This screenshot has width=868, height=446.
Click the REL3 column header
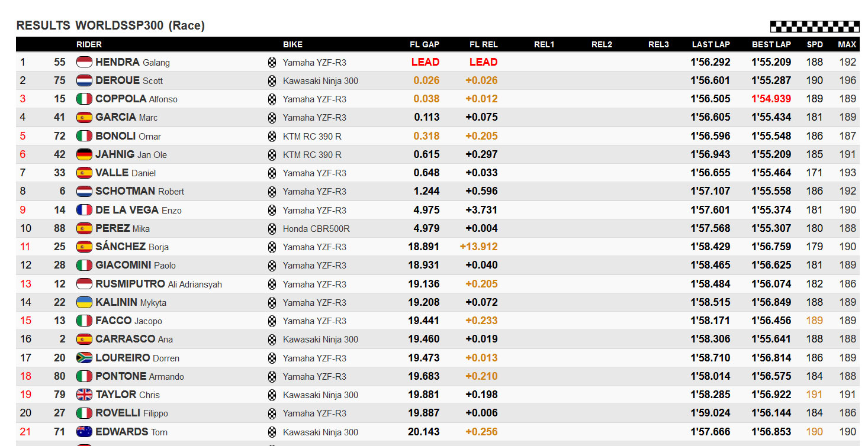658,44
